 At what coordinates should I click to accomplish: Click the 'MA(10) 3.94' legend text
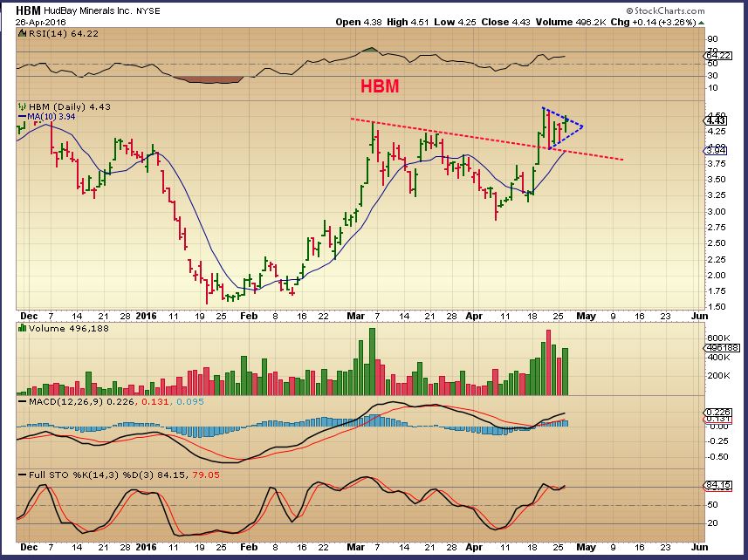click(51, 116)
